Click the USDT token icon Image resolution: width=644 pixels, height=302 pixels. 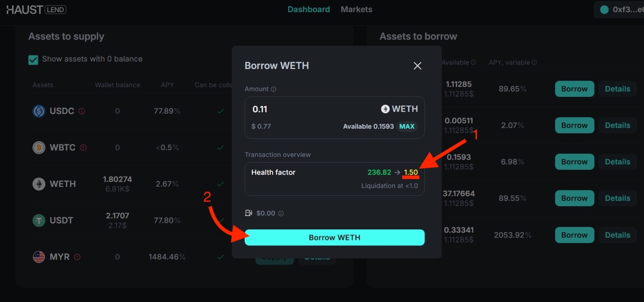click(x=39, y=220)
